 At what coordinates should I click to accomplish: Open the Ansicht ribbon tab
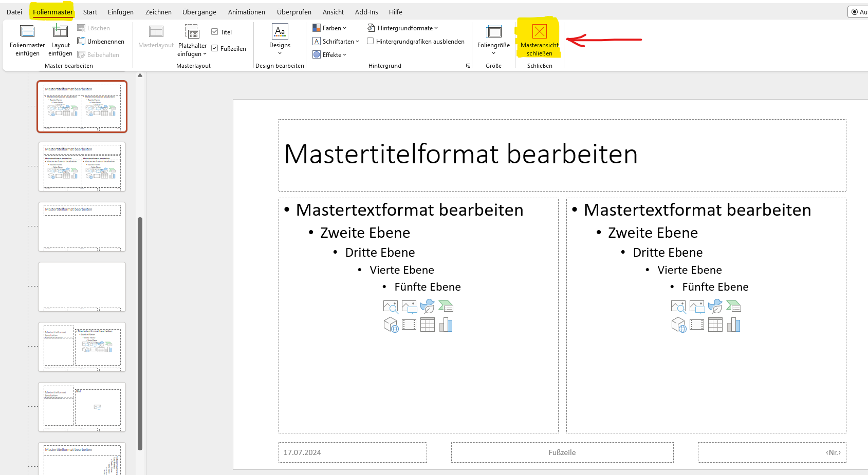pos(333,12)
